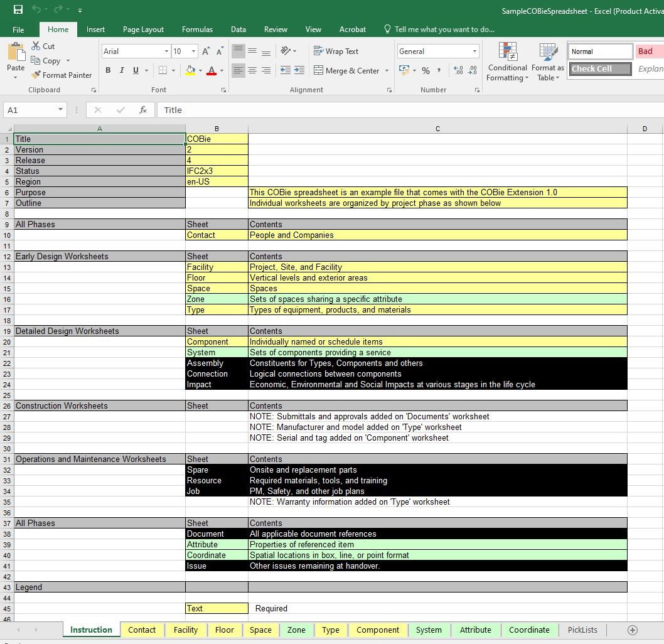The image size is (664, 644).
Task: Apply Percent Style number format
Action: [x=426, y=71]
